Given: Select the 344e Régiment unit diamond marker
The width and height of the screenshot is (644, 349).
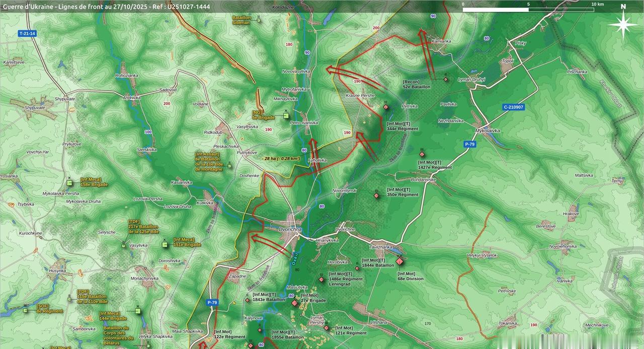Looking at the screenshot, I should tap(386, 107).
